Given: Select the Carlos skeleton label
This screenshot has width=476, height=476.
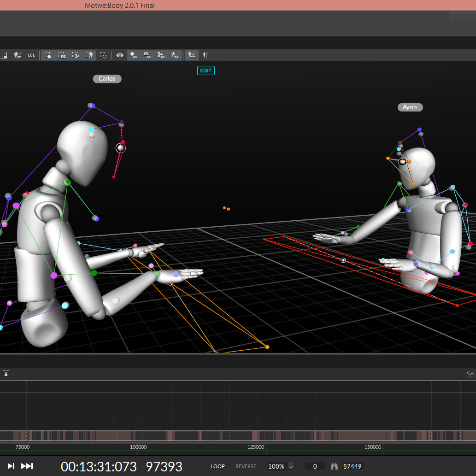Looking at the screenshot, I should point(107,79).
